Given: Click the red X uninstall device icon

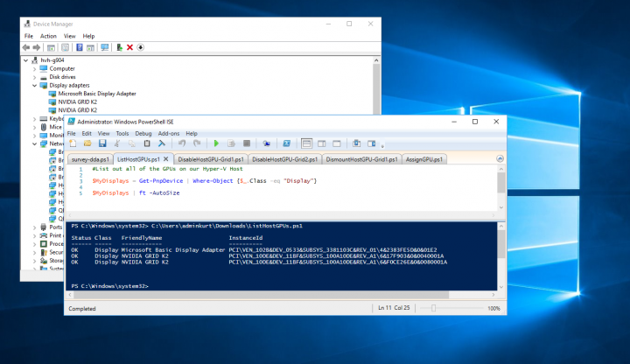Looking at the screenshot, I should [129, 47].
